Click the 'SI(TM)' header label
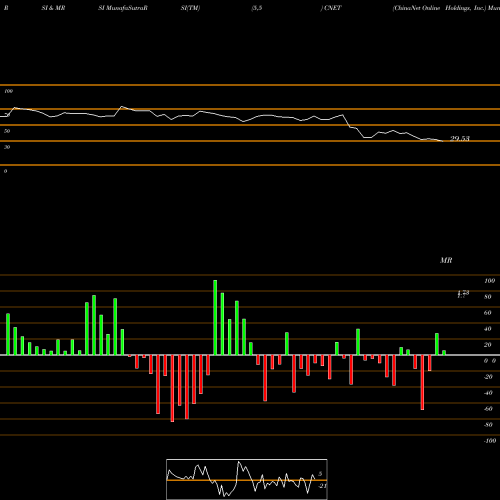500x500 pixels. pyautogui.click(x=190, y=8)
